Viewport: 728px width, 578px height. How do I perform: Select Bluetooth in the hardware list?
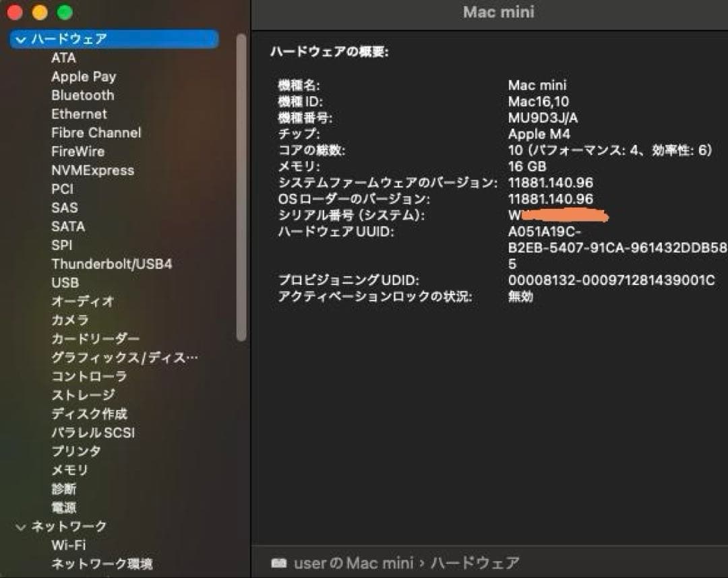(x=83, y=95)
